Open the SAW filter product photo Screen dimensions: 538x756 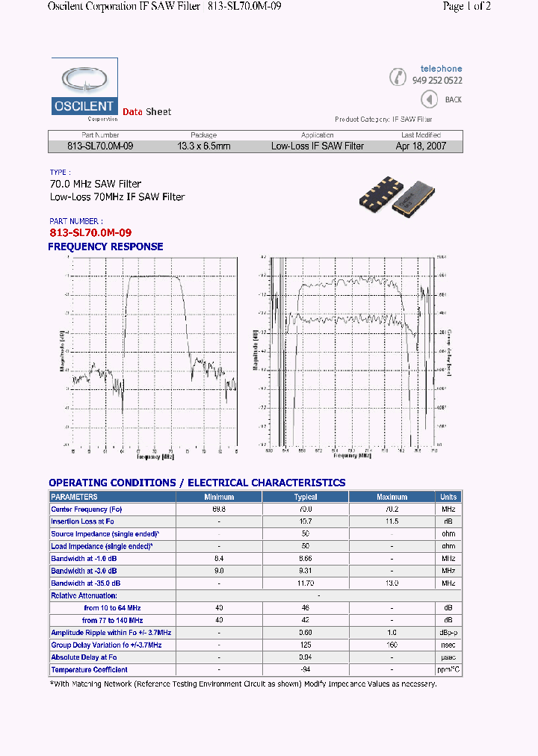click(x=397, y=197)
